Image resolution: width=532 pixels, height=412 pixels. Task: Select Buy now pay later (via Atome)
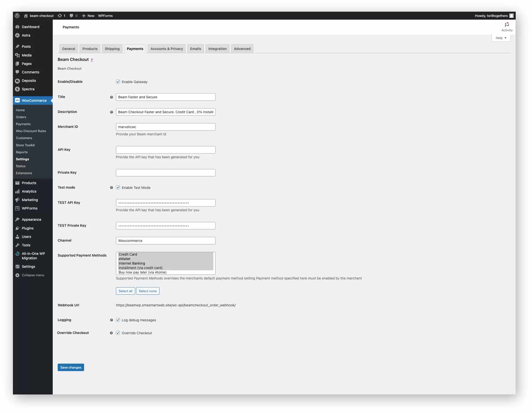165,272
